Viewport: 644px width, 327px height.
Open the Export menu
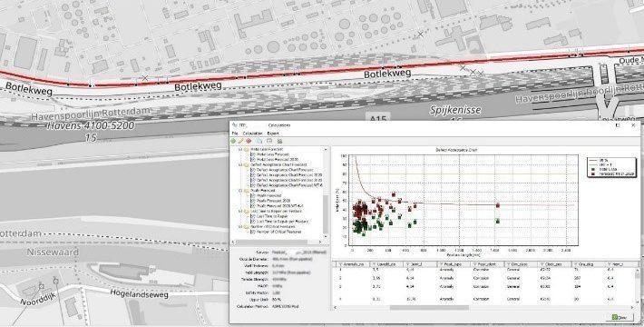(273, 134)
